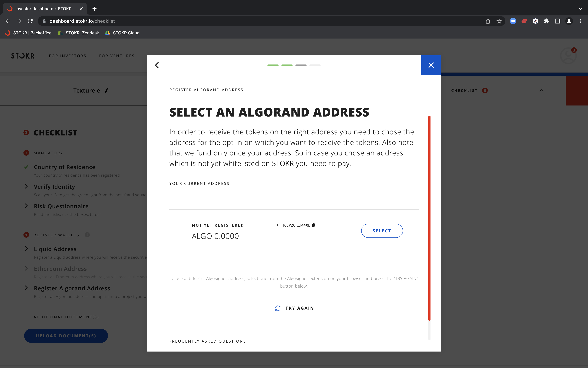
Task: Click the third gray progress step
Action: point(301,65)
